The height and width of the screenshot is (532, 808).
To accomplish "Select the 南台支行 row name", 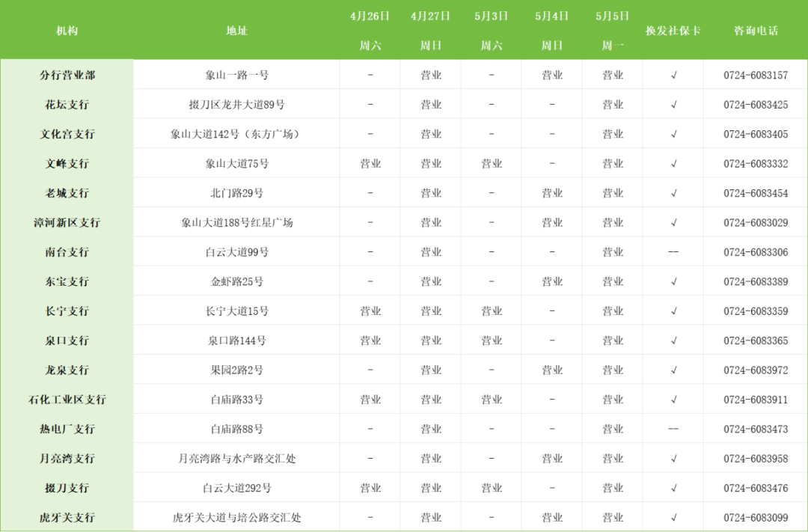I will pyautogui.click(x=67, y=252).
